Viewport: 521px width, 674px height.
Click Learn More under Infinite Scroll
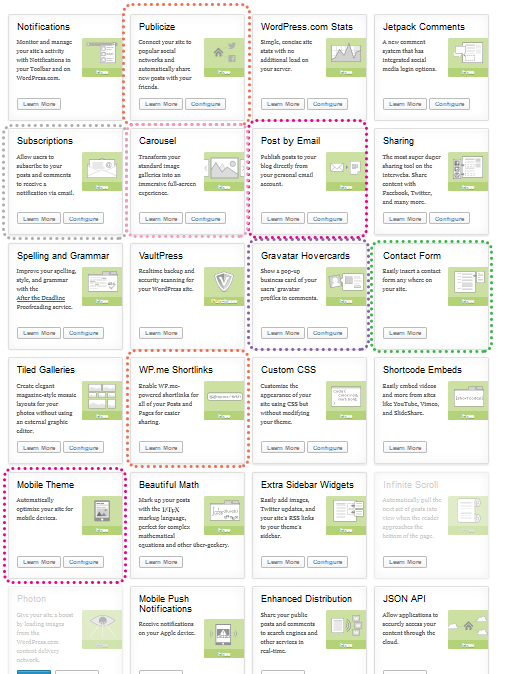point(405,562)
